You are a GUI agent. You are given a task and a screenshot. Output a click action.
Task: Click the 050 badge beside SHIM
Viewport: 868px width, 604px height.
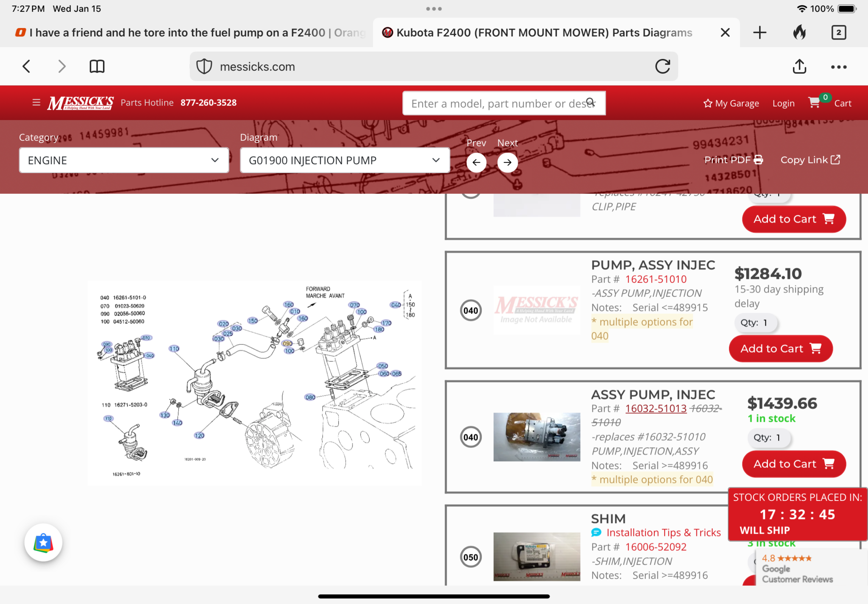pos(470,557)
